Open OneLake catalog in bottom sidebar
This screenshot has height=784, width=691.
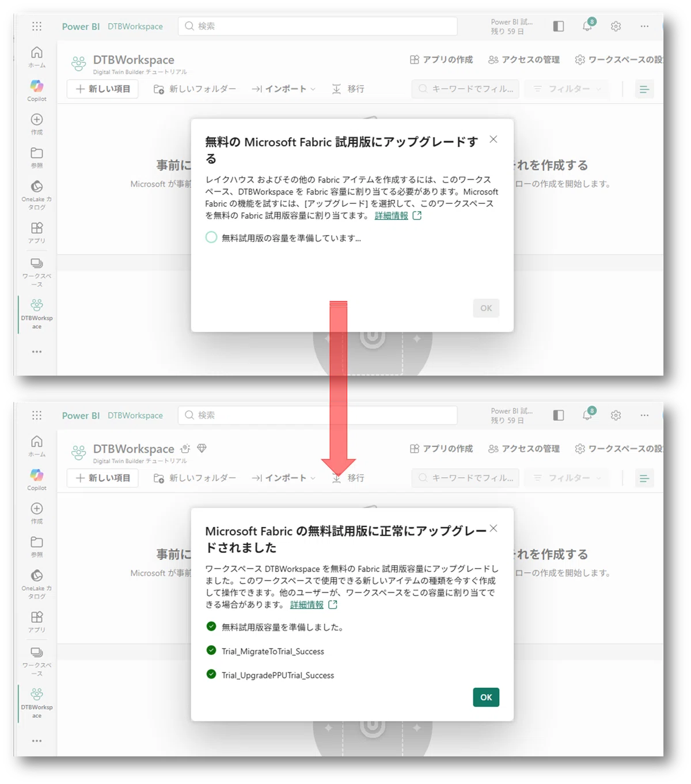tap(37, 583)
